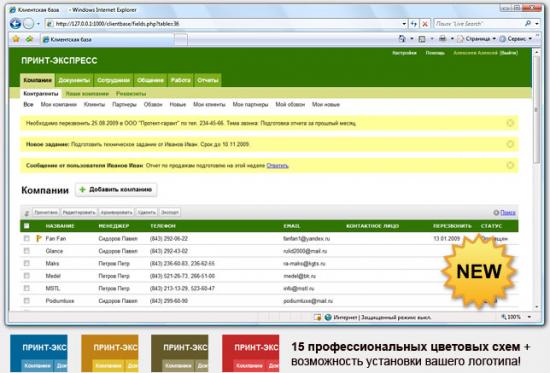Dismiss the Иванов Иван message notification icon
This screenshot has height=373, width=550.
point(510,165)
